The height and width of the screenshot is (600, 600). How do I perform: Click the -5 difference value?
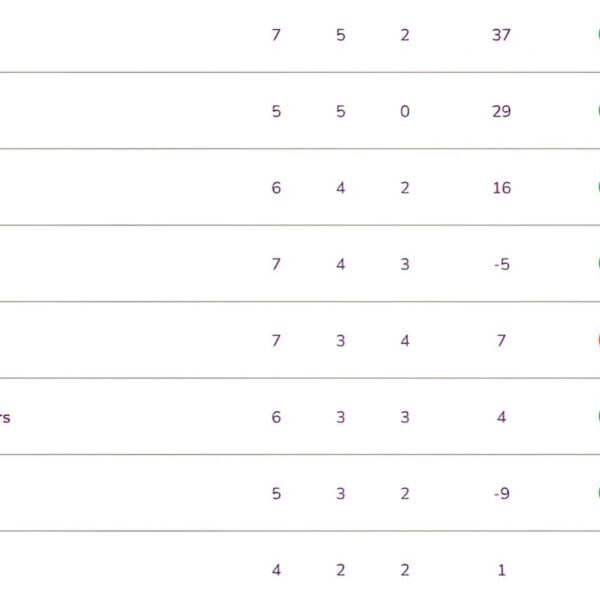click(502, 264)
